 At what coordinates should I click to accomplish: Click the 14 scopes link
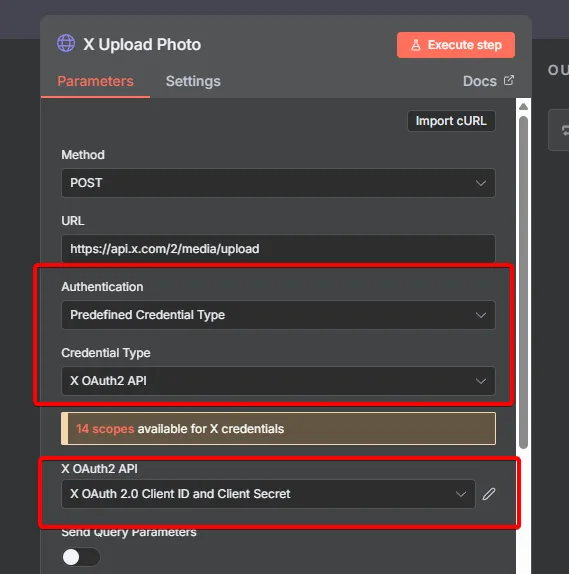point(105,429)
